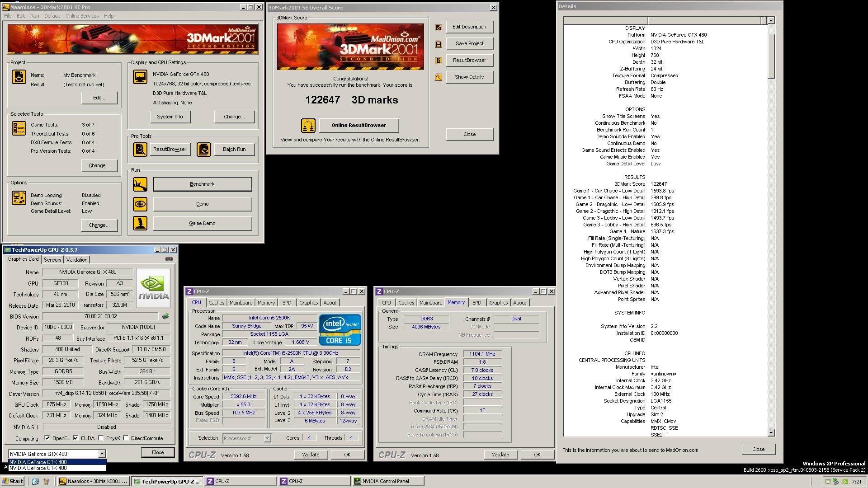Click the Demo eye icon
The image size is (868, 488).
coord(140,204)
